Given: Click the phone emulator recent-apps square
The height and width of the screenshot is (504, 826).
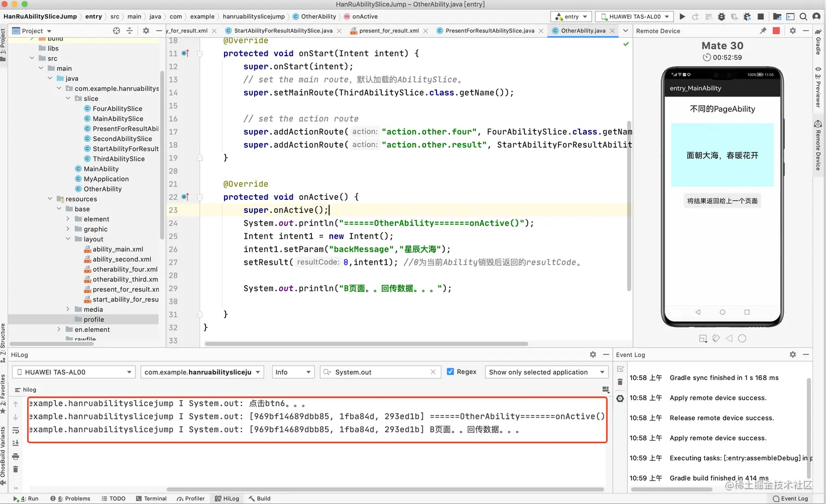Looking at the screenshot, I should click(747, 312).
